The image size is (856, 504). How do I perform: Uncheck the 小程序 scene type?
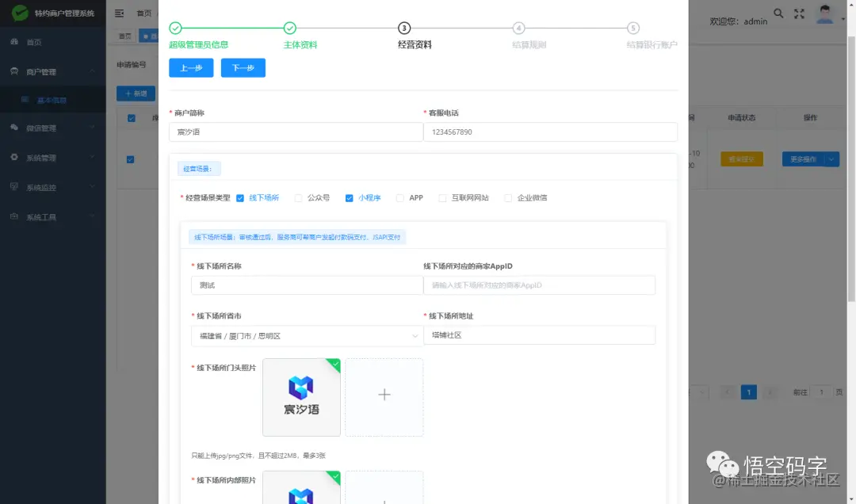click(x=350, y=198)
